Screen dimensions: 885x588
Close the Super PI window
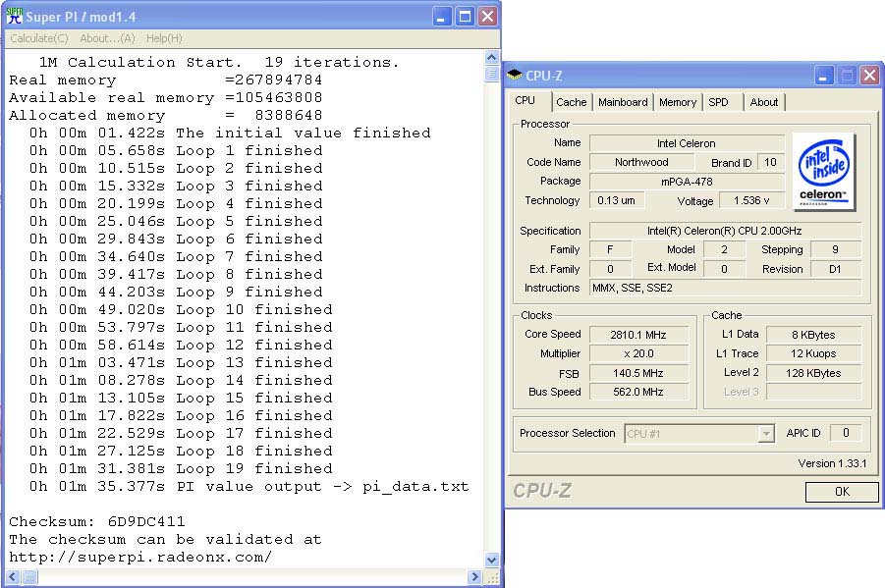coord(487,17)
